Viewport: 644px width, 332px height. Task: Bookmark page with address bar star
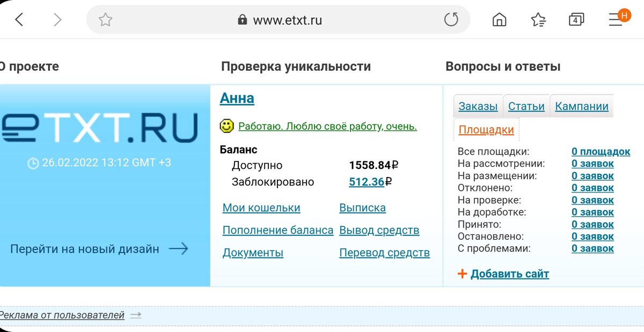point(105,20)
